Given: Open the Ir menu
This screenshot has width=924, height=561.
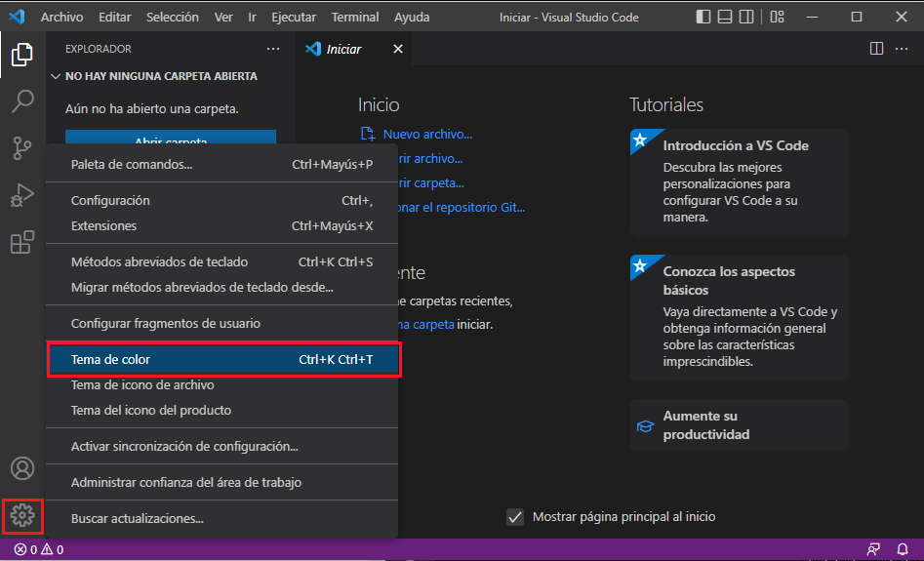Looking at the screenshot, I should [252, 18].
